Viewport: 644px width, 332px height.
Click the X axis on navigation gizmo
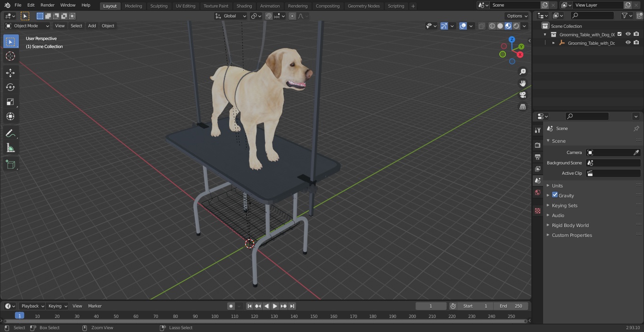click(520, 55)
